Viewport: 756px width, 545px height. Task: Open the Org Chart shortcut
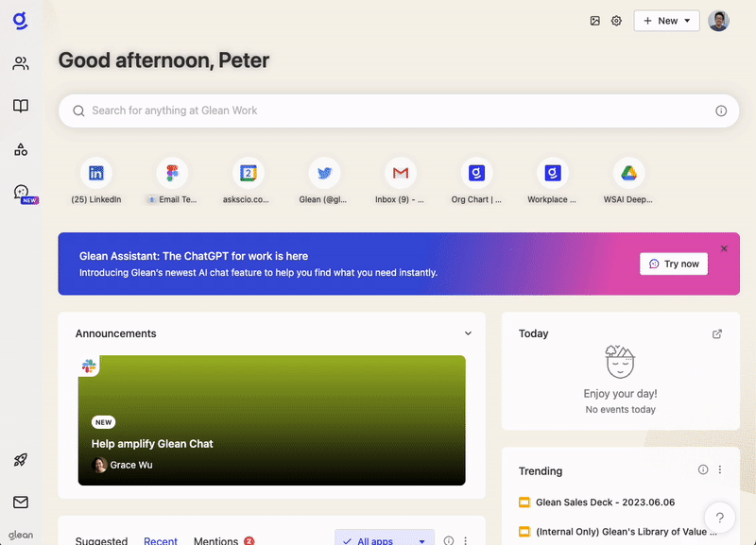coord(476,180)
